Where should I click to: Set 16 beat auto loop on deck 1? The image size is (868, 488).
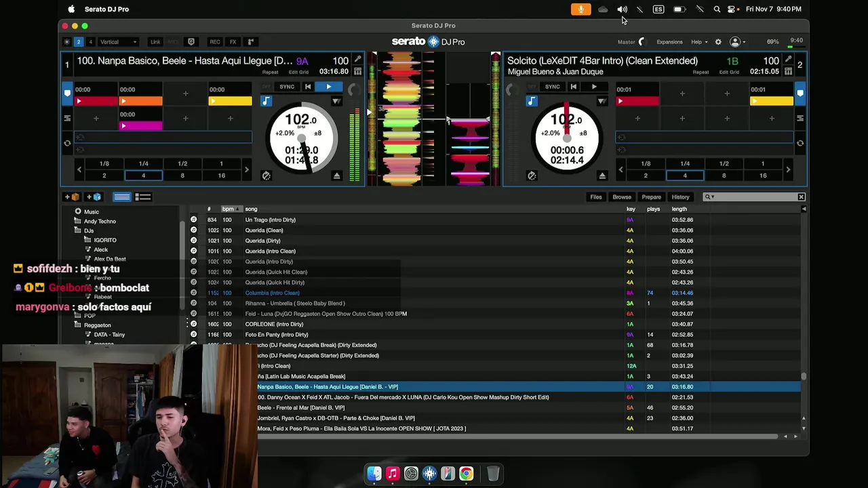pyautogui.click(x=221, y=176)
